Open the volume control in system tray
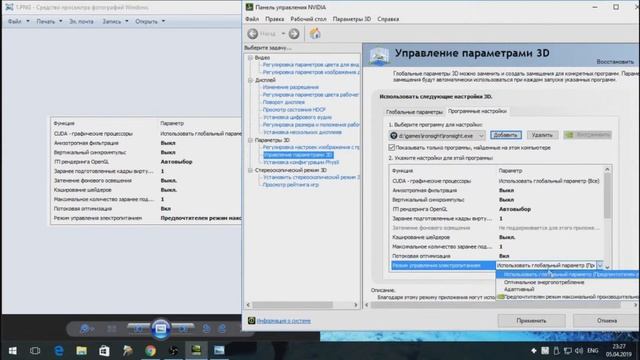640x360 pixels. pos(579,351)
